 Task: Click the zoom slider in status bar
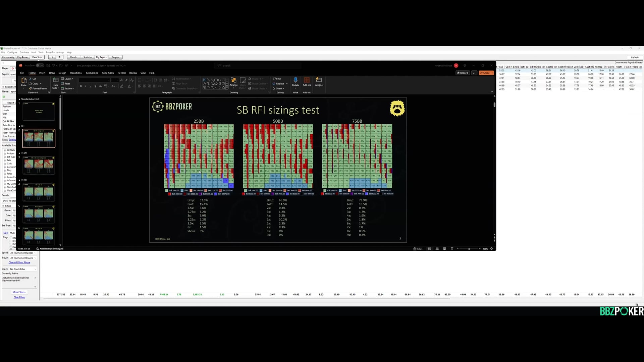pyautogui.click(x=469, y=249)
